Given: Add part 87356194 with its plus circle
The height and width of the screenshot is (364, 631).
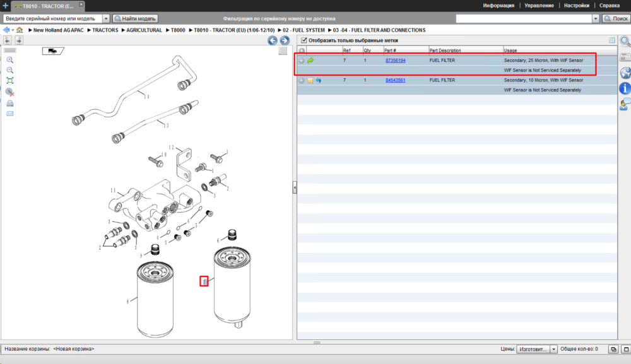Looking at the screenshot, I should (302, 61).
